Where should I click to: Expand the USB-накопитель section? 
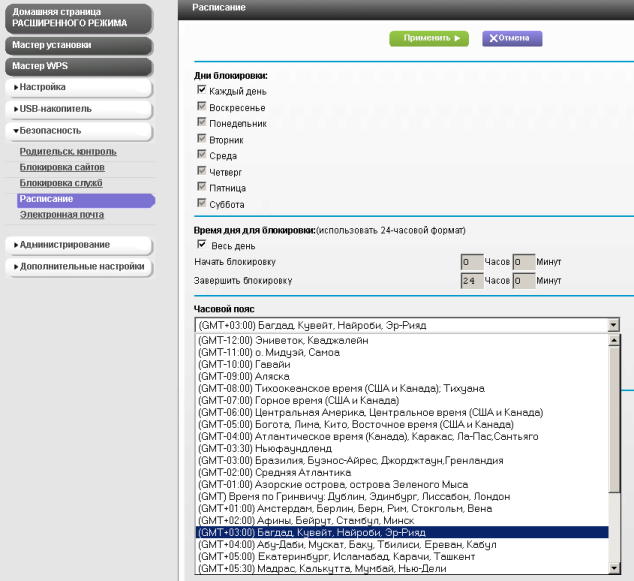click(79, 109)
